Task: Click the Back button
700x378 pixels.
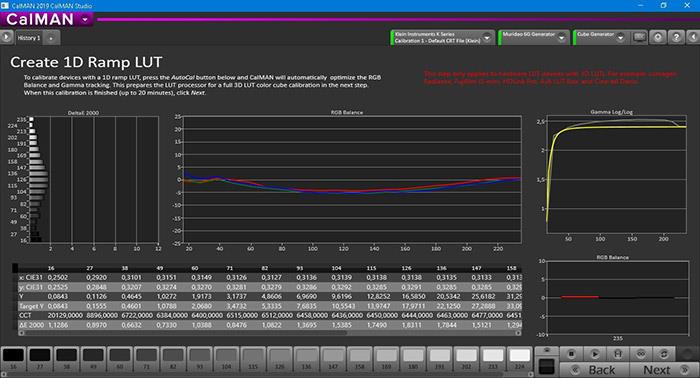Action: [x=594, y=370]
